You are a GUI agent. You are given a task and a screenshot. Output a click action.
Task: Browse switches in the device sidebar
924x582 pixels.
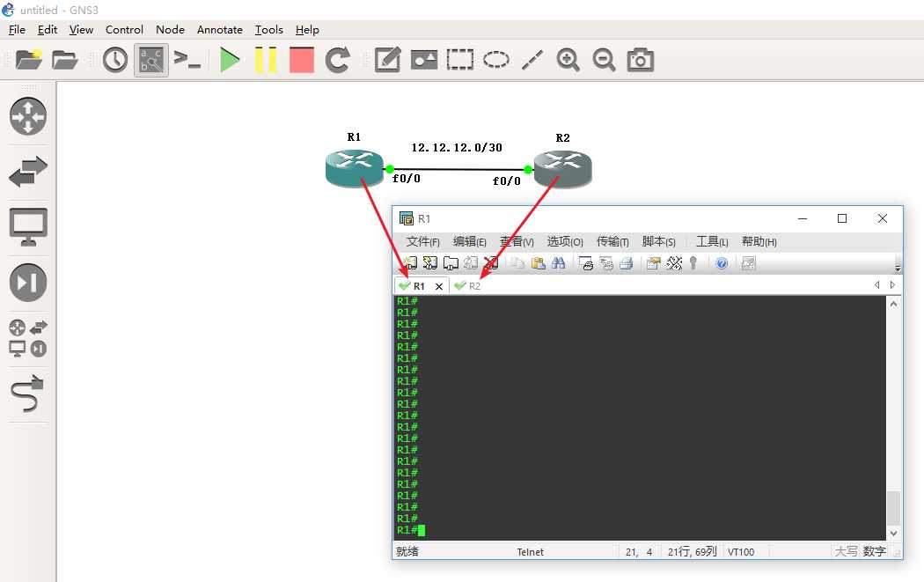[27, 172]
